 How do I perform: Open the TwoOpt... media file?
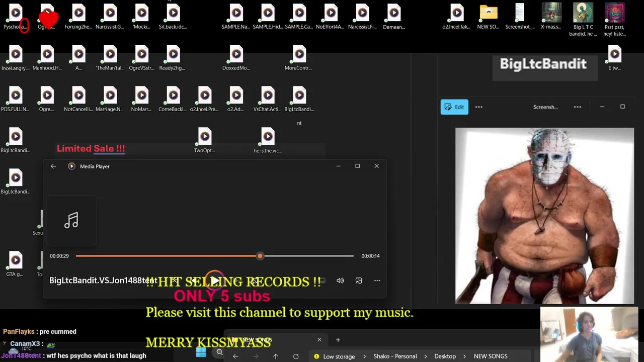[x=204, y=141]
